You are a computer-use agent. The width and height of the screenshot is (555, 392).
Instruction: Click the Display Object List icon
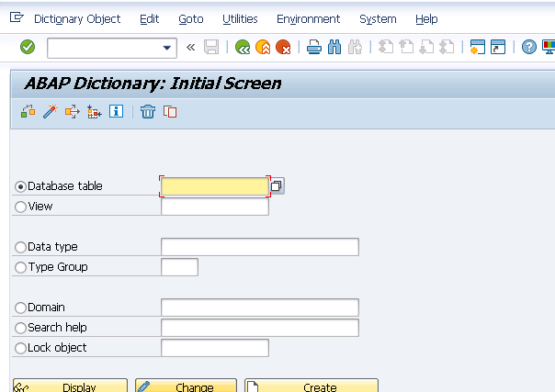94,112
